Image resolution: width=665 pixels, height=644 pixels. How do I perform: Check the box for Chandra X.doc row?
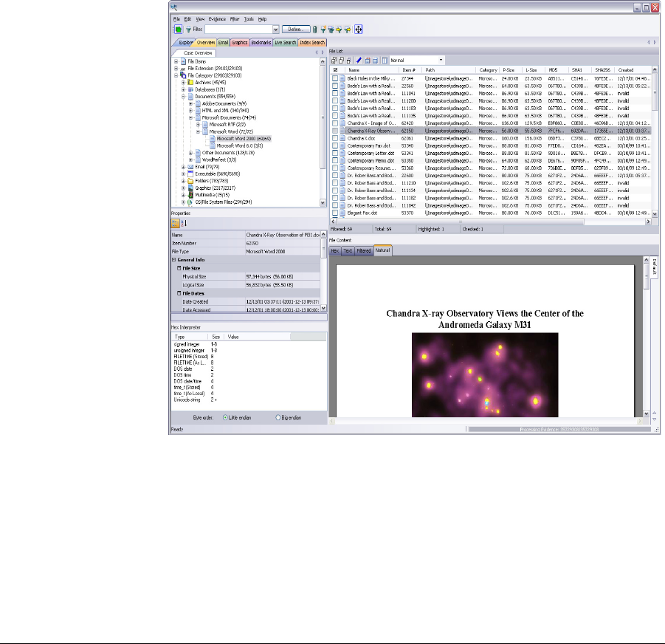(335, 138)
